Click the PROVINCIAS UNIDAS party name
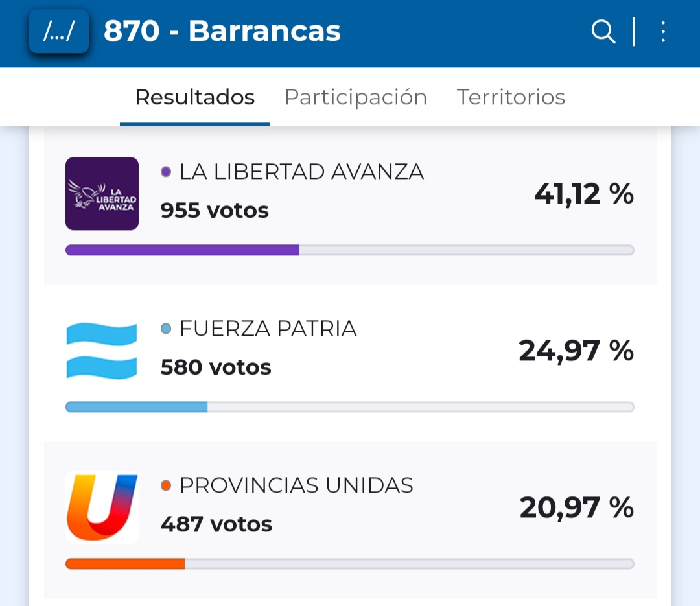 click(x=296, y=485)
